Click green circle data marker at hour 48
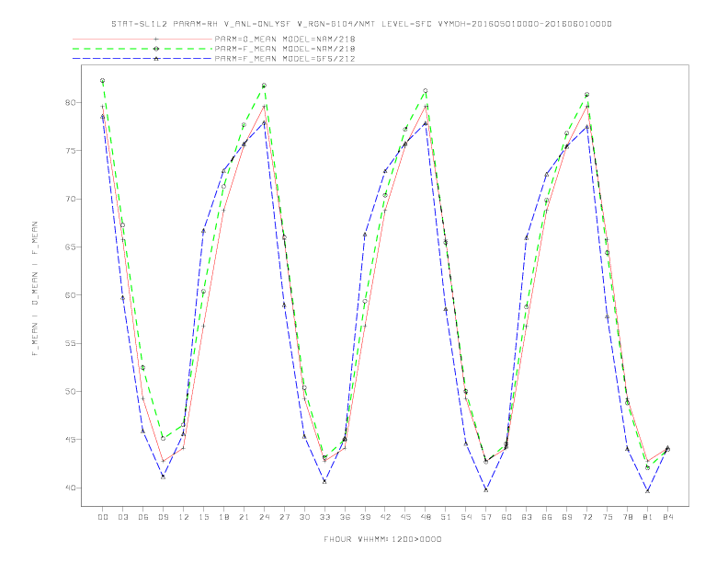The width and height of the screenshot is (728, 563). (x=426, y=90)
